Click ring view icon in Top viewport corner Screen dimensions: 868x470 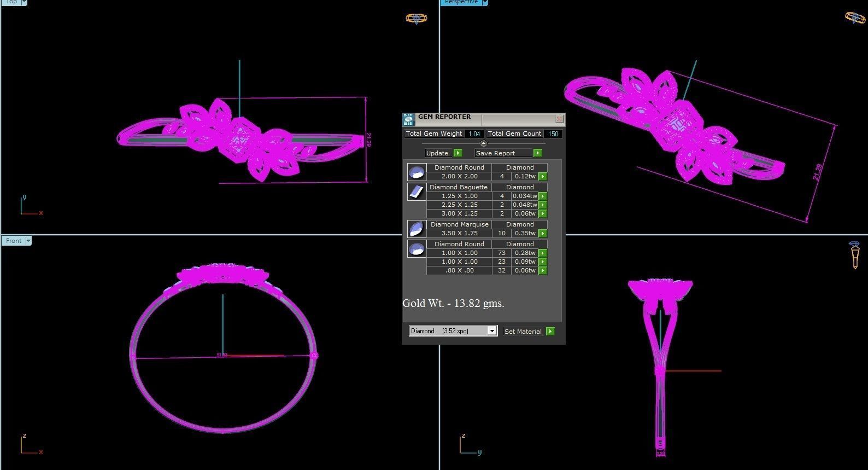pyautogui.click(x=417, y=18)
